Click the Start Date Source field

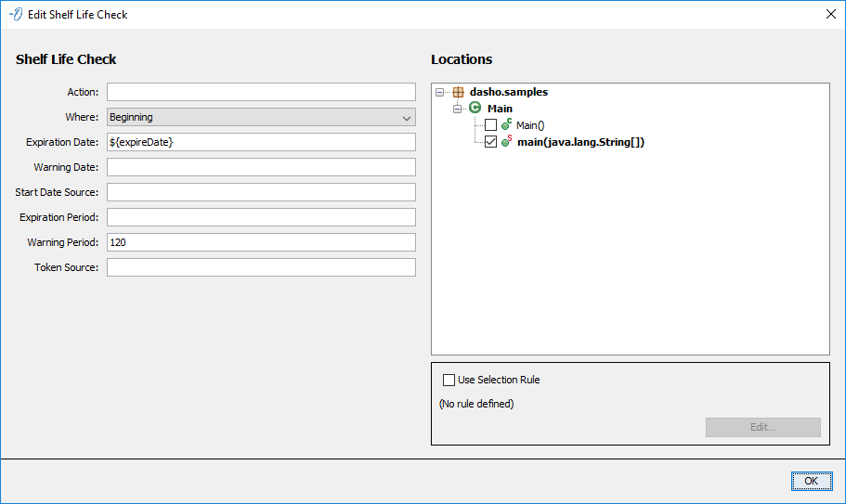261,192
